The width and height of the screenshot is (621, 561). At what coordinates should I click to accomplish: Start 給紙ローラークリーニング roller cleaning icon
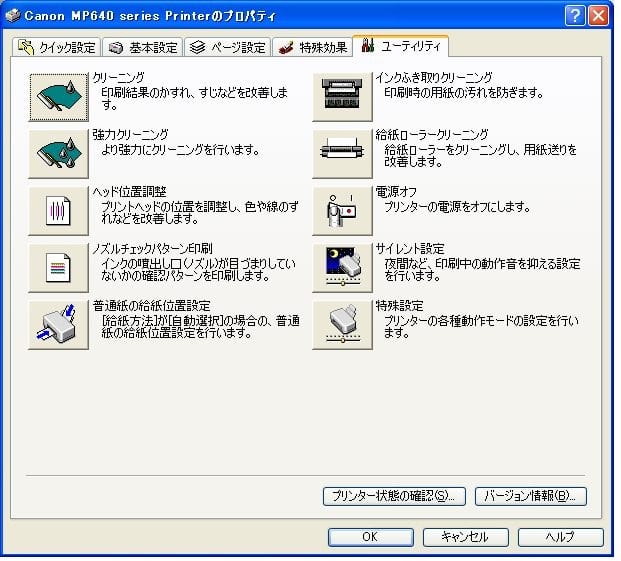point(342,152)
